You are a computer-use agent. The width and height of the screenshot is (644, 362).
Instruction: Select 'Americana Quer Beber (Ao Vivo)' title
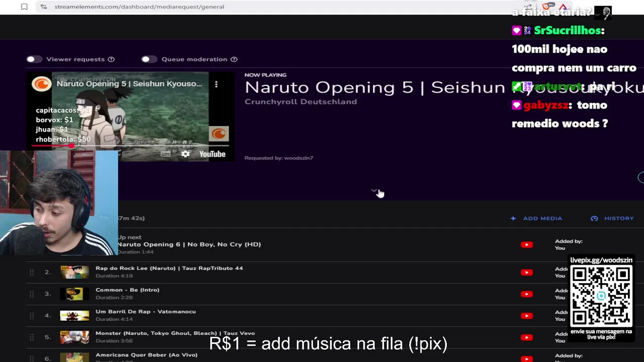click(x=146, y=355)
